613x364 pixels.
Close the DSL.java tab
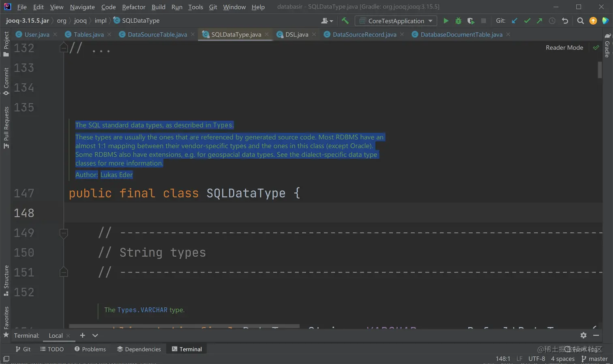pos(314,34)
